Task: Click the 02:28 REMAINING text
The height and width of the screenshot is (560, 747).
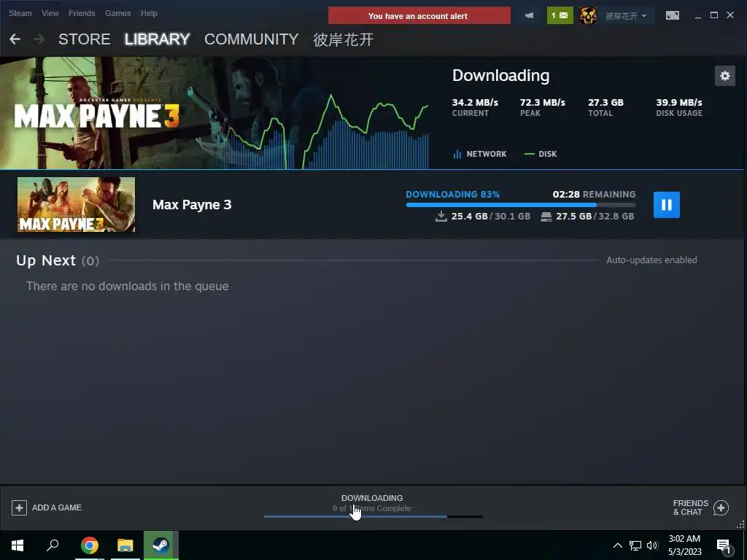Action: click(x=594, y=194)
